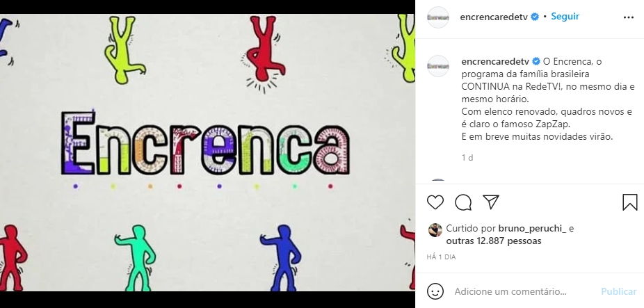644x308 pixels.
Task: Open encrencaredetv username in header
Action: [x=494, y=17]
